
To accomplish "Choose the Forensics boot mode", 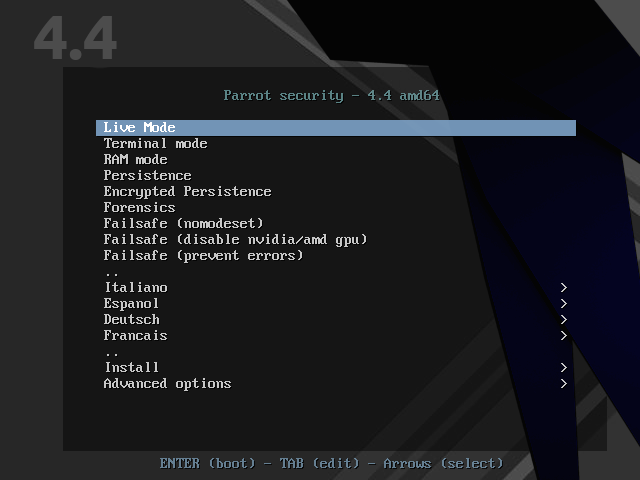I will click(x=139, y=208).
